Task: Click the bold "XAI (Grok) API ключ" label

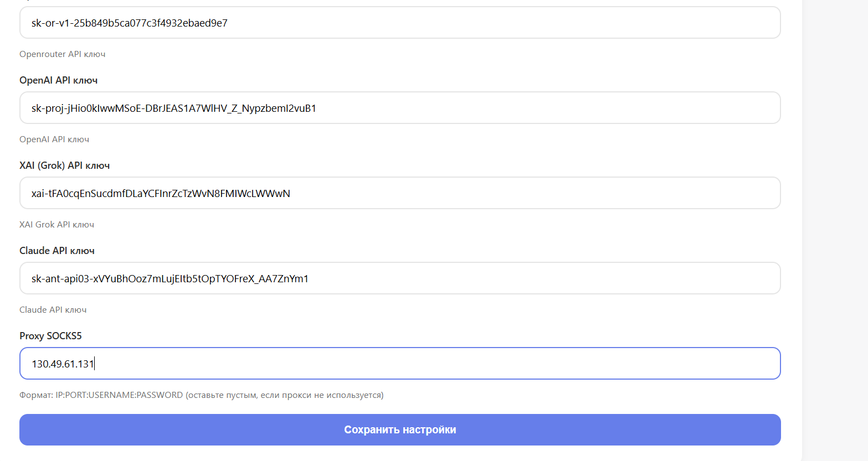Action: [x=64, y=165]
